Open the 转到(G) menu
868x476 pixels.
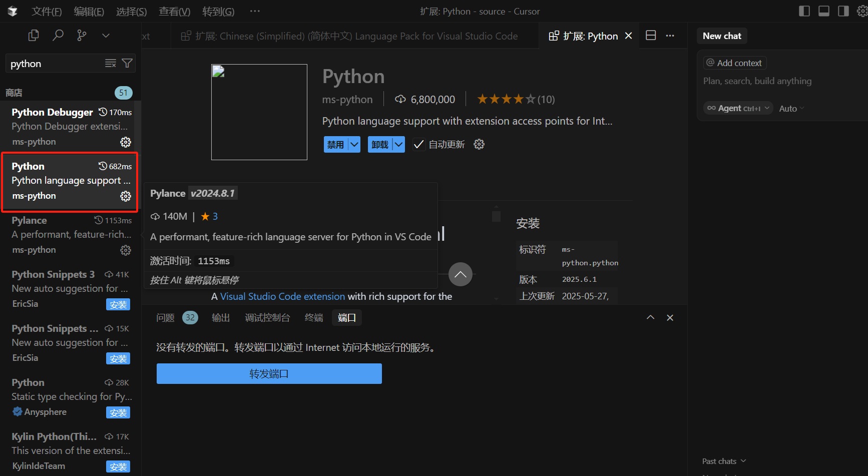(218, 12)
